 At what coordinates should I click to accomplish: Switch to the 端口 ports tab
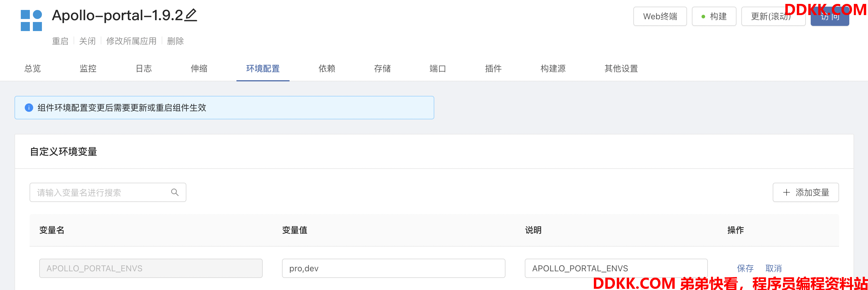coord(438,68)
